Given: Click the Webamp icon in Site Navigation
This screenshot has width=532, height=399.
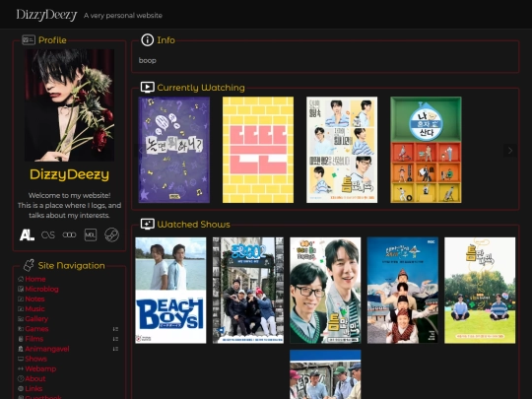Looking at the screenshot, I should pyautogui.click(x=21, y=368).
